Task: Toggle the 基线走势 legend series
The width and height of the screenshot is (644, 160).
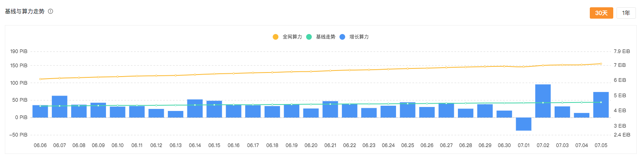Action: (x=321, y=37)
